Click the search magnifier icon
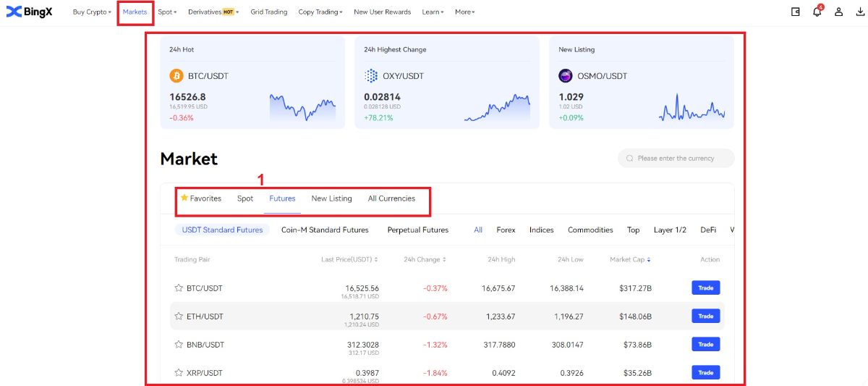This screenshot has width=868, height=386. [x=630, y=158]
